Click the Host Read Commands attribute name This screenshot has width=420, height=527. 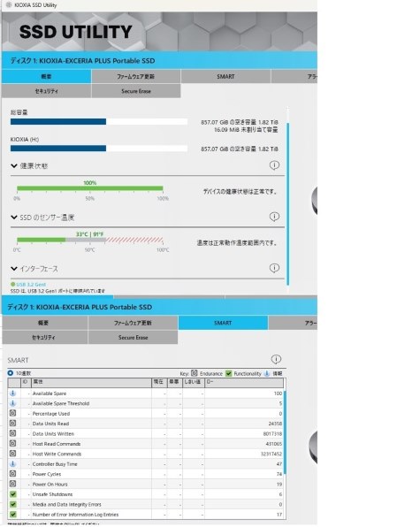tap(57, 444)
